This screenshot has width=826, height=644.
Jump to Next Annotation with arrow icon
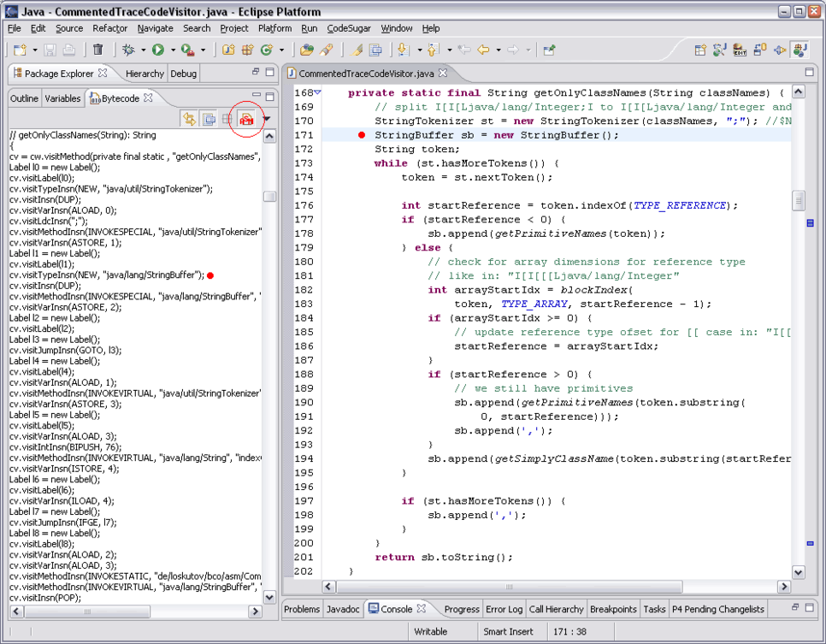[x=404, y=50]
